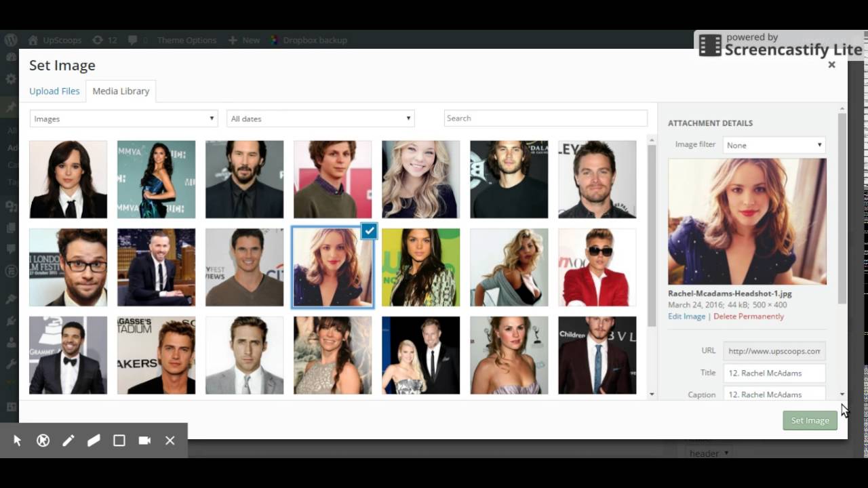Select thumbnail of woman in teal gown
This screenshot has height=488, width=868.
coord(156,179)
